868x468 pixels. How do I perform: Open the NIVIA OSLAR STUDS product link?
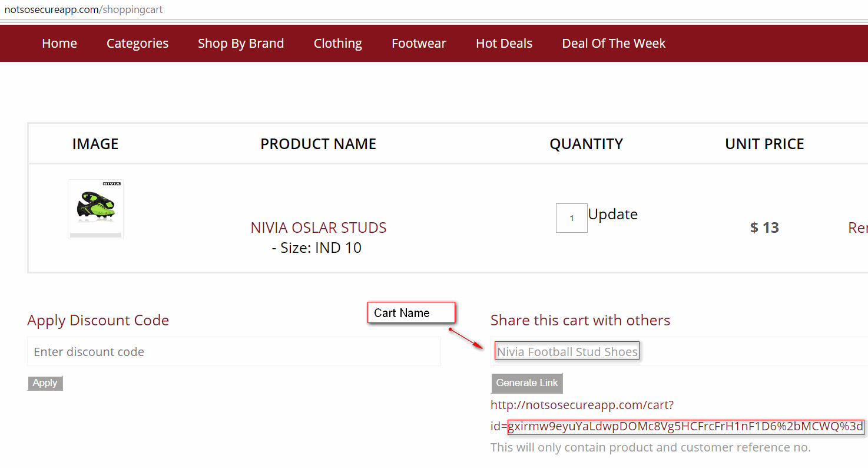(319, 228)
